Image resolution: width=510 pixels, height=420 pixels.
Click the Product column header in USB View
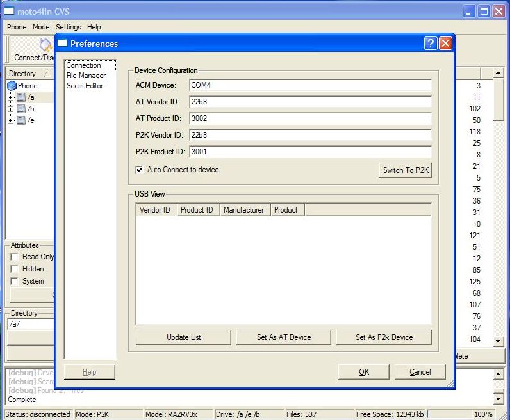tap(288, 210)
